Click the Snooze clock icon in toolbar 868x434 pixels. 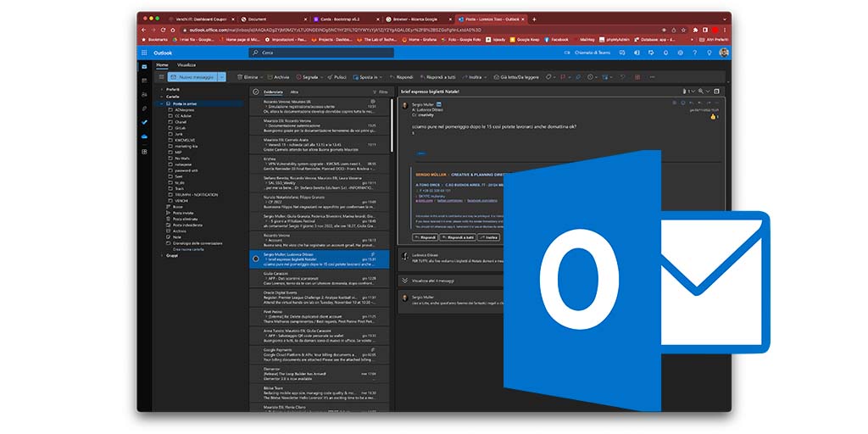click(590, 77)
